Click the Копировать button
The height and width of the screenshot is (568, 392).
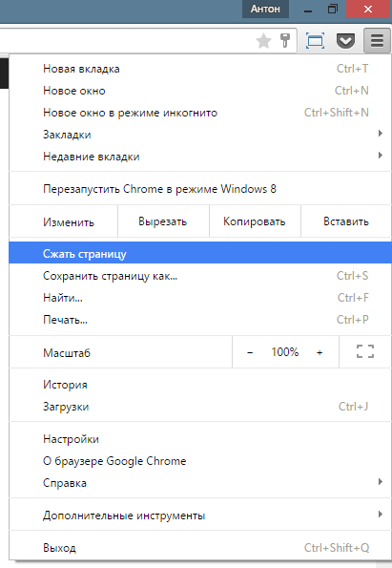[255, 221]
